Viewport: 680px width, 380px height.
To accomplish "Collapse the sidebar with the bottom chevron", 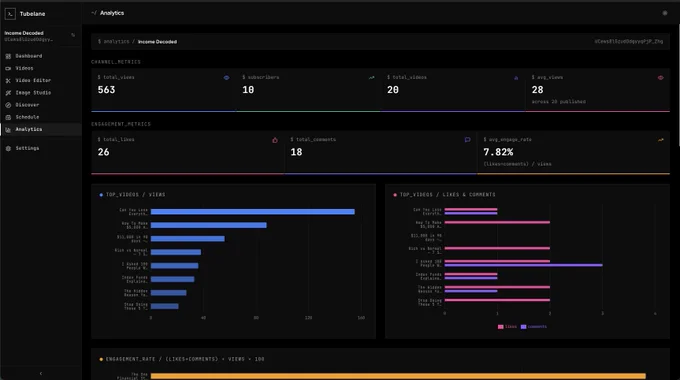I will pyautogui.click(x=41, y=373).
